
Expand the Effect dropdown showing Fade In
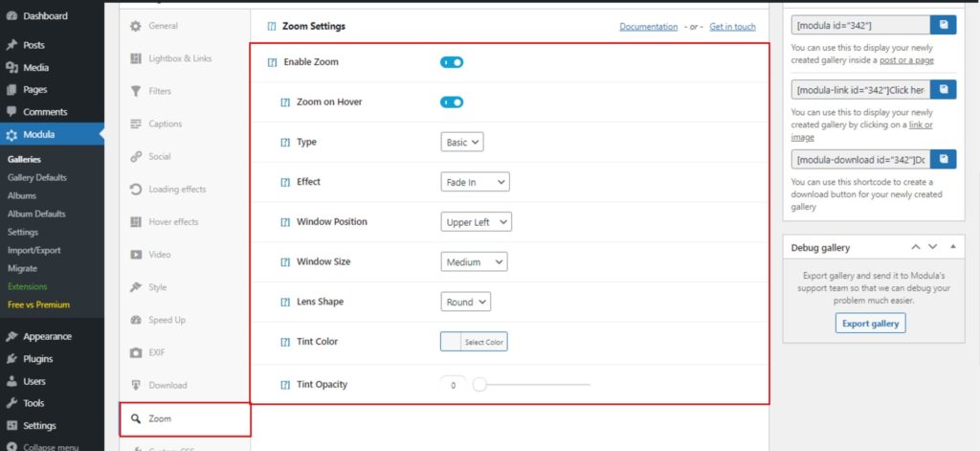click(475, 182)
